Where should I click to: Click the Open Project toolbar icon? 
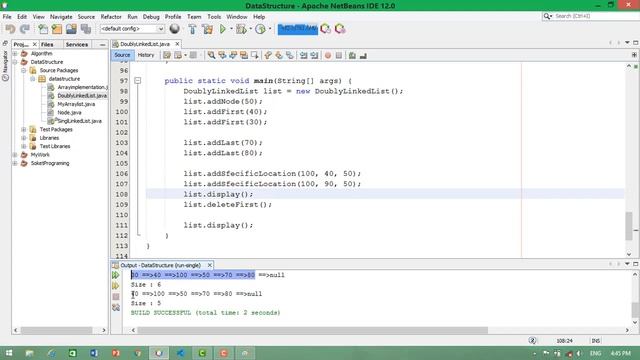pyautogui.click(x=71, y=29)
